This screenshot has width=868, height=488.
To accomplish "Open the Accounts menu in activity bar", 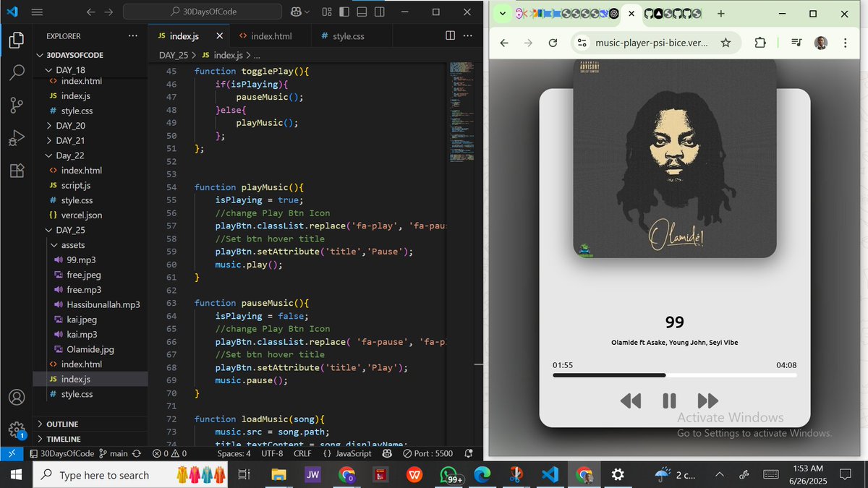I will point(17,397).
